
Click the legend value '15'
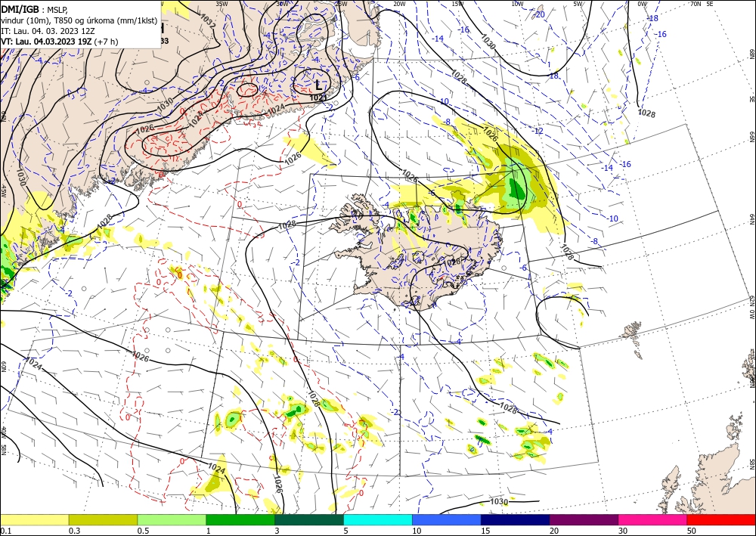point(485,531)
